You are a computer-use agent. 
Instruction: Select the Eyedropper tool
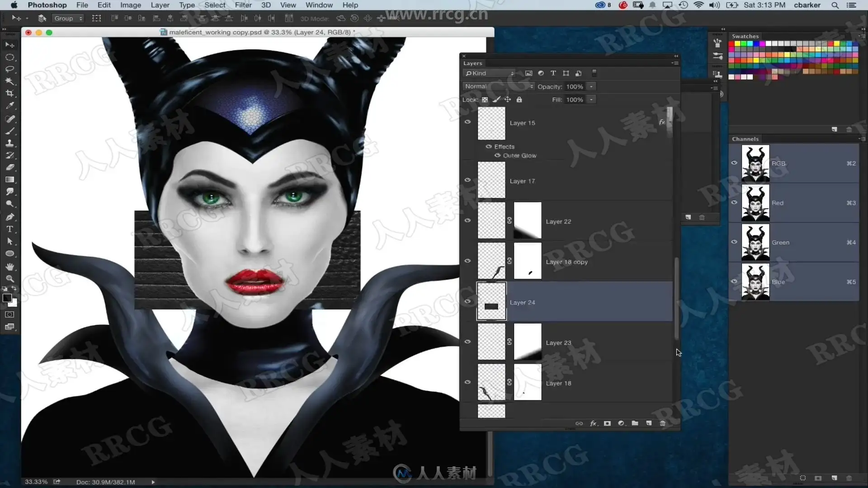point(10,106)
